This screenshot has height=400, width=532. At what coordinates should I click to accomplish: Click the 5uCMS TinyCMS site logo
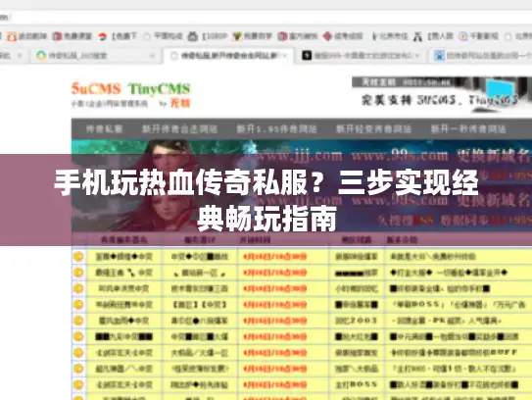[x=130, y=94]
